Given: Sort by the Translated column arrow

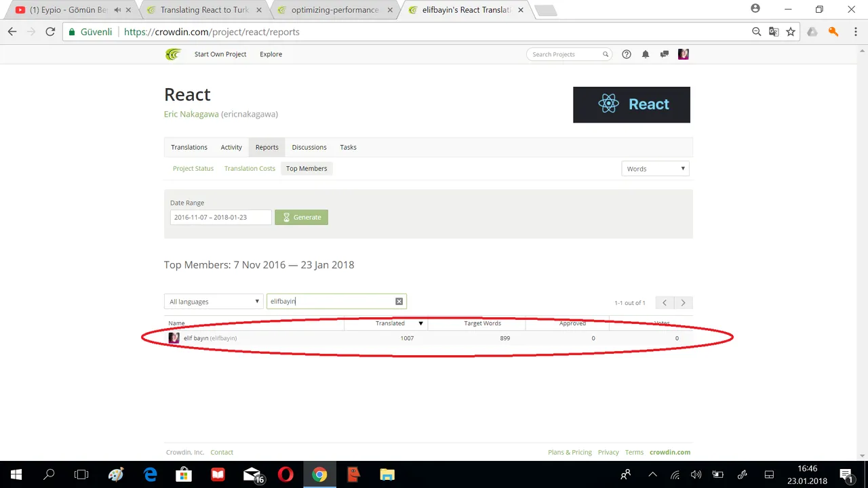Looking at the screenshot, I should point(420,323).
